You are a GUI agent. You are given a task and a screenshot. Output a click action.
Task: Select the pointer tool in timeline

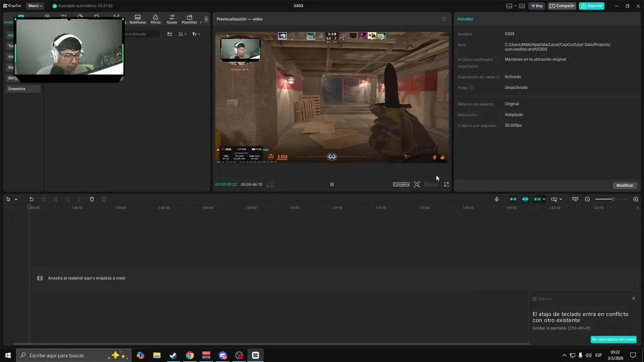(8, 199)
